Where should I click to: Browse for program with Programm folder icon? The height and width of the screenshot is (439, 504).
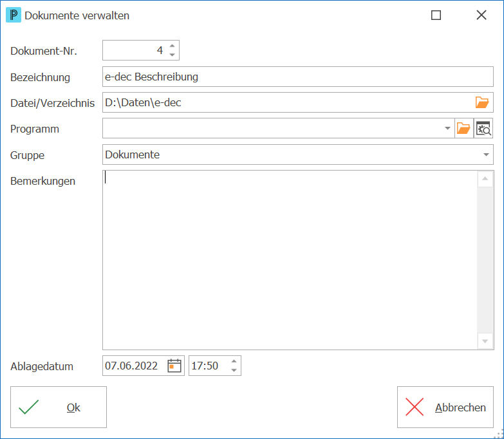pos(463,128)
